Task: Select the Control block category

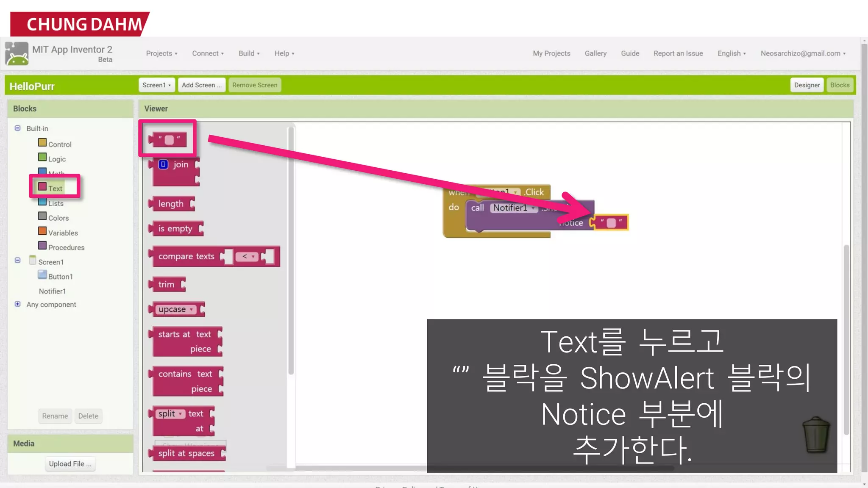Action: (55, 144)
